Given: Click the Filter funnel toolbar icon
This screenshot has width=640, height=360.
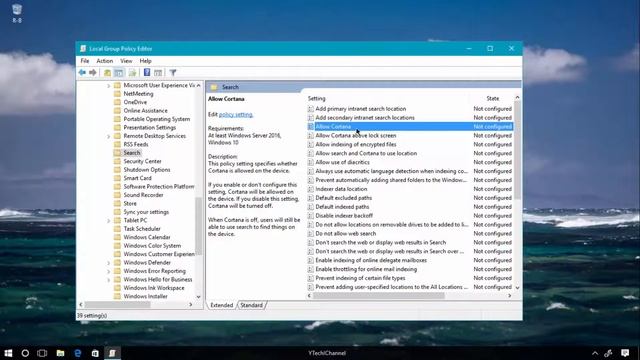Looking at the screenshot, I should pyautogui.click(x=173, y=73).
